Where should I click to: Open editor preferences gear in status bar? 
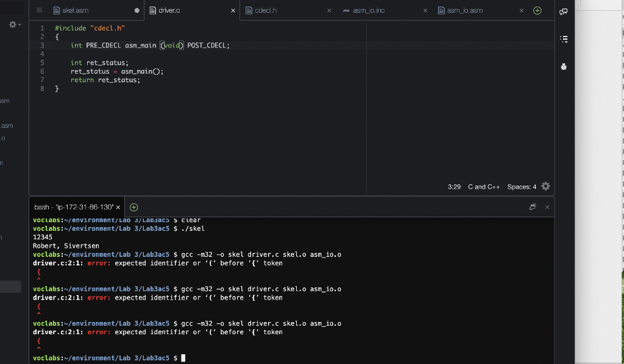coord(545,186)
